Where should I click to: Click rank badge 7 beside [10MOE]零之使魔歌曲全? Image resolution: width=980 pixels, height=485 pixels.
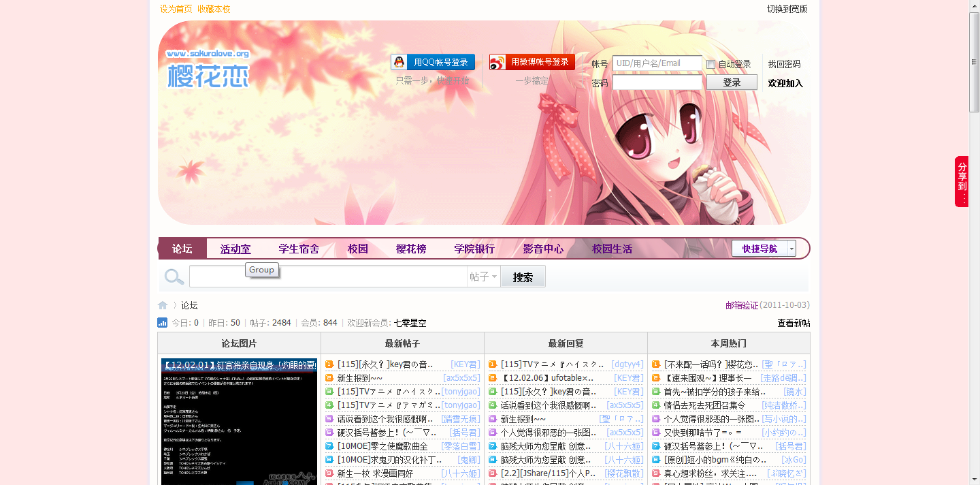coord(329,446)
